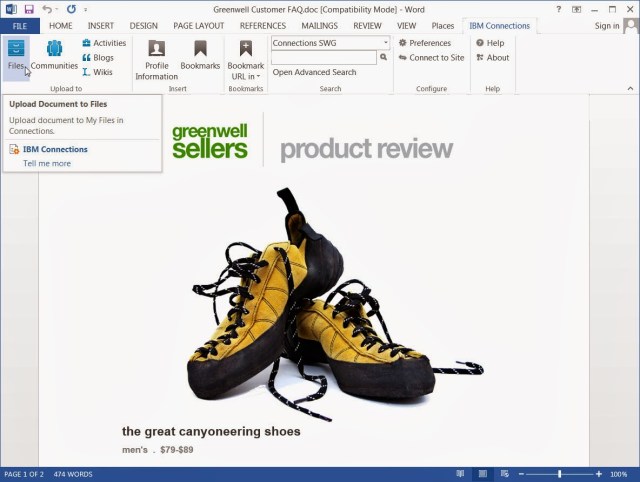Screen dimensions: 640x482
Task: Click the Files upload icon
Action: click(x=16, y=56)
